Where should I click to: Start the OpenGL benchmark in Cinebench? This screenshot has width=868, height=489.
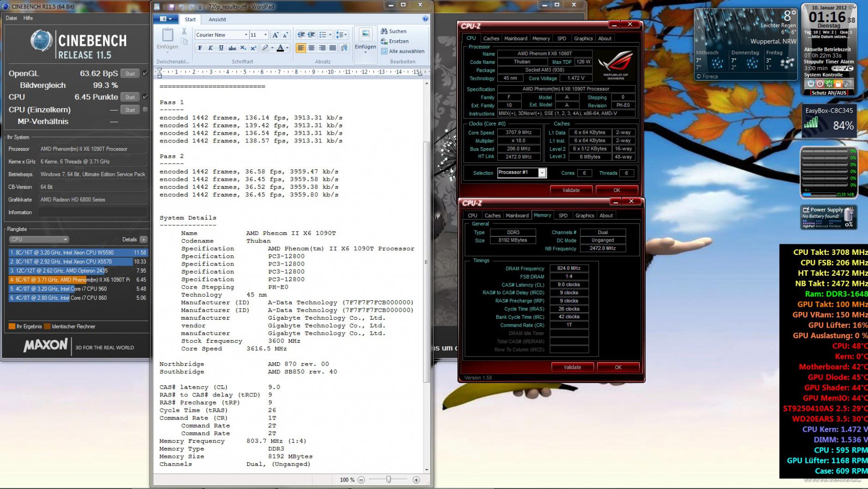tap(130, 74)
